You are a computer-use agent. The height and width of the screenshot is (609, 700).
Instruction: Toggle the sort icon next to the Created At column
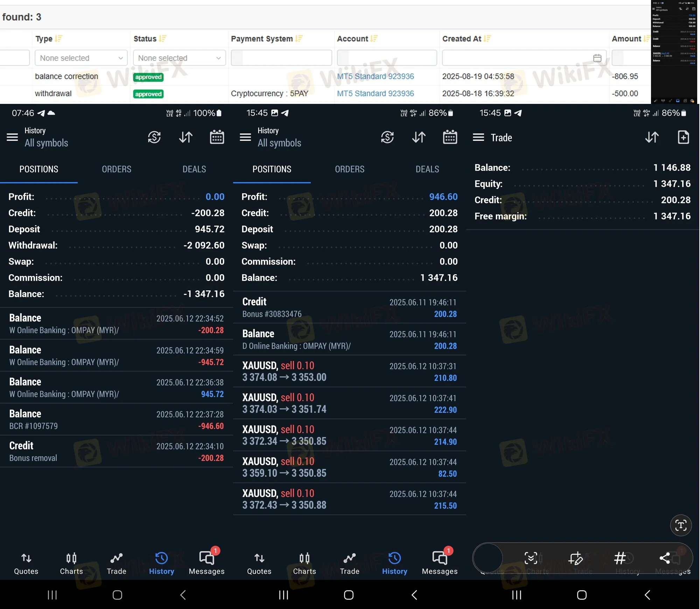(x=487, y=39)
